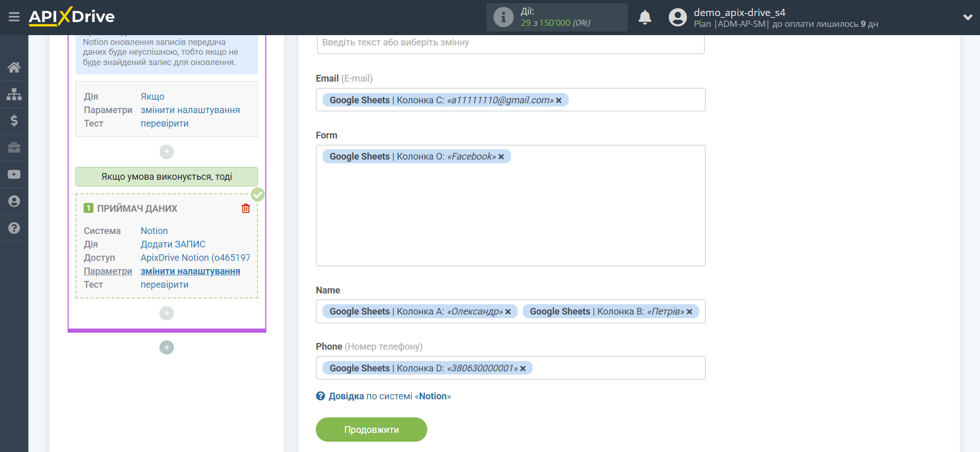Click the Параметри label in ПРИЙМАЧ ДАНИХ
This screenshot has height=452, width=980.
pyautogui.click(x=108, y=271)
